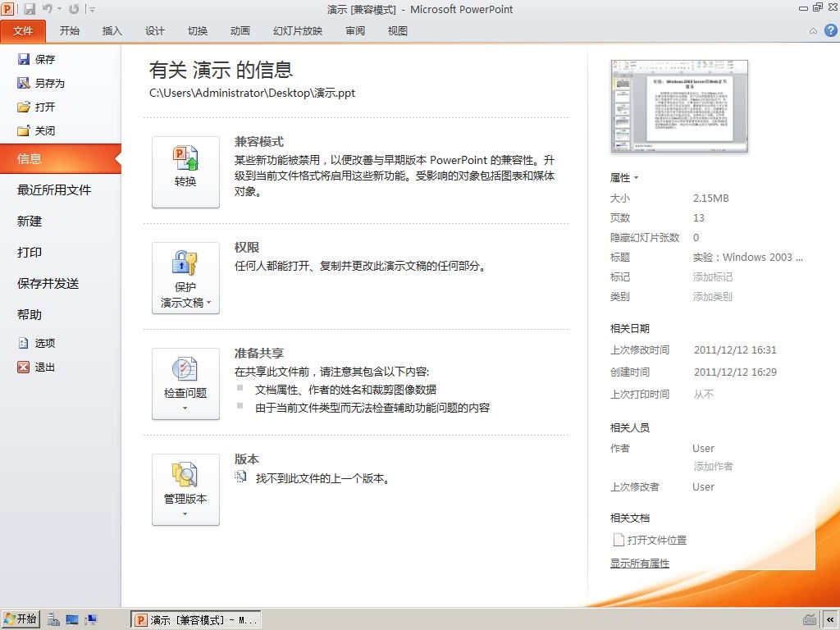Open the 幻灯片放映 ribbon tab

[x=298, y=31]
